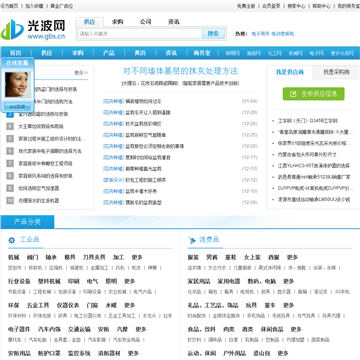Open the 仪器仪表 category link
This screenshot has width=360, height=360.
(x=68, y=305)
